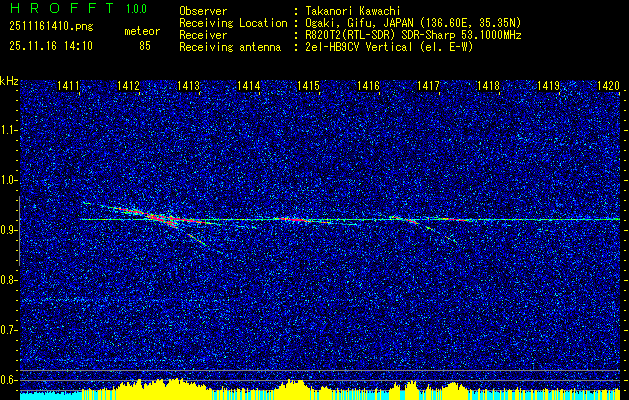Click the meteor count value 85

pos(145,46)
